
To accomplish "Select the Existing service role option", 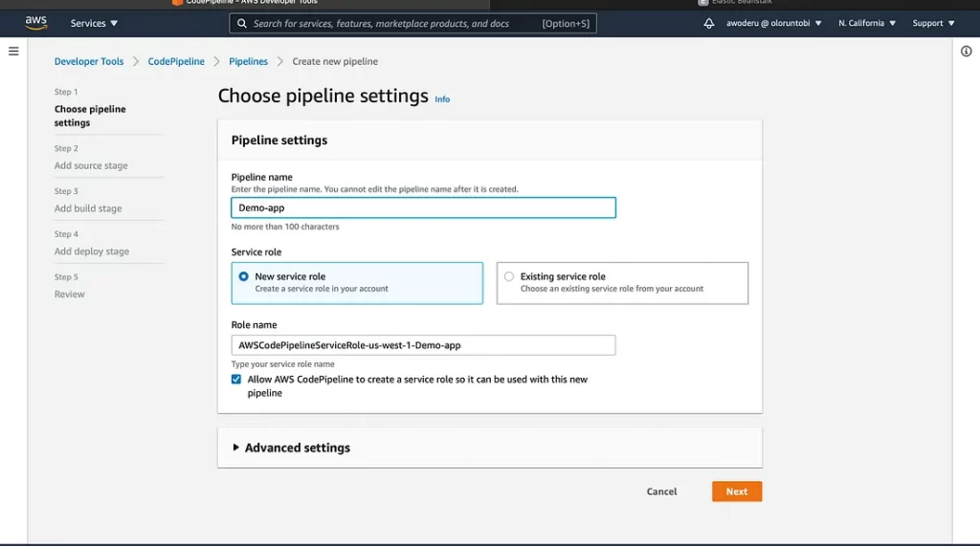I will pyautogui.click(x=509, y=276).
